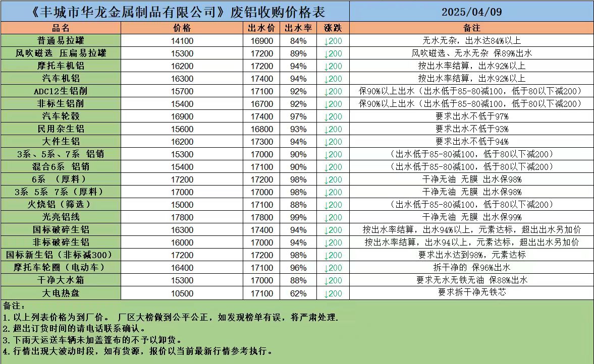The width and height of the screenshot is (594, 364).
Task: Click footer note 4 about 行情出现大波动
Action: tap(138, 351)
